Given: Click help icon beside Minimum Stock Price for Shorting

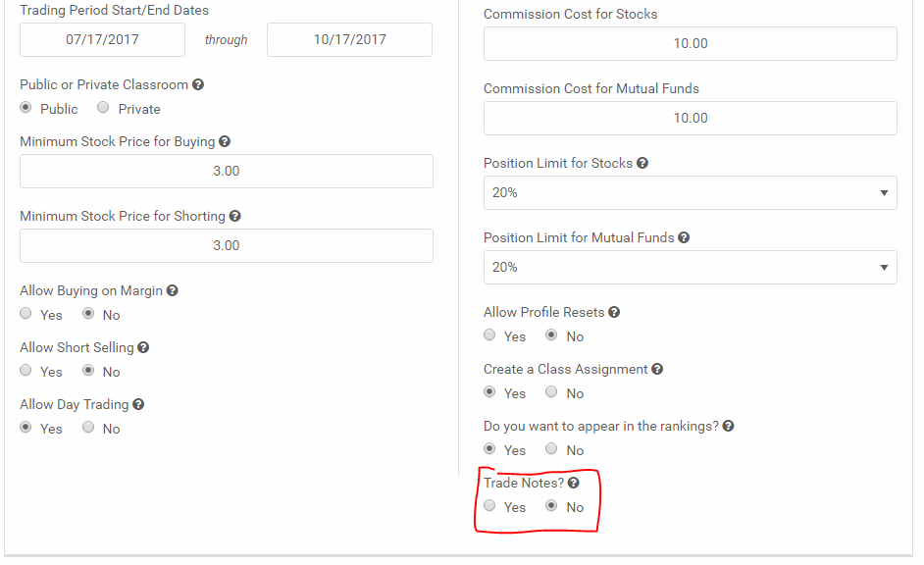Looking at the screenshot, I should [235, 216].
